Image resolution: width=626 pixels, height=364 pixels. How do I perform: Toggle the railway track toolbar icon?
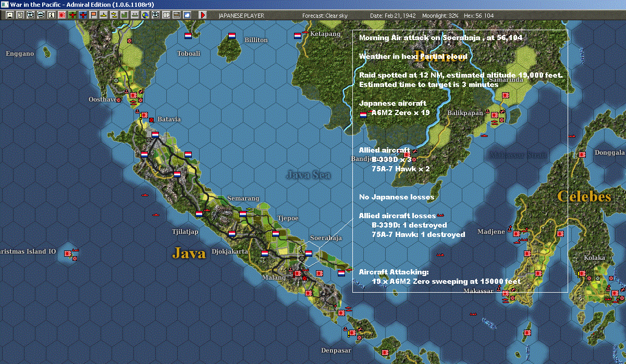[177, 15]
